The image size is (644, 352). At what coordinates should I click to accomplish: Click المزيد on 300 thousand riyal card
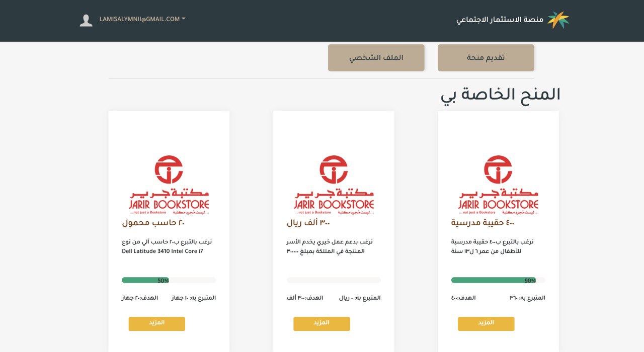[x=321, y=324]
